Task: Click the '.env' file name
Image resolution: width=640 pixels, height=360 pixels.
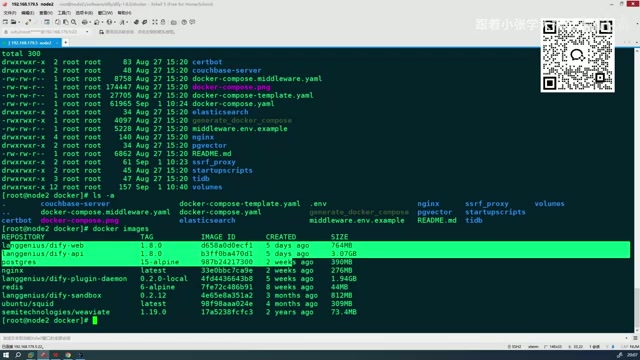Action: click(x=318, y=204)
